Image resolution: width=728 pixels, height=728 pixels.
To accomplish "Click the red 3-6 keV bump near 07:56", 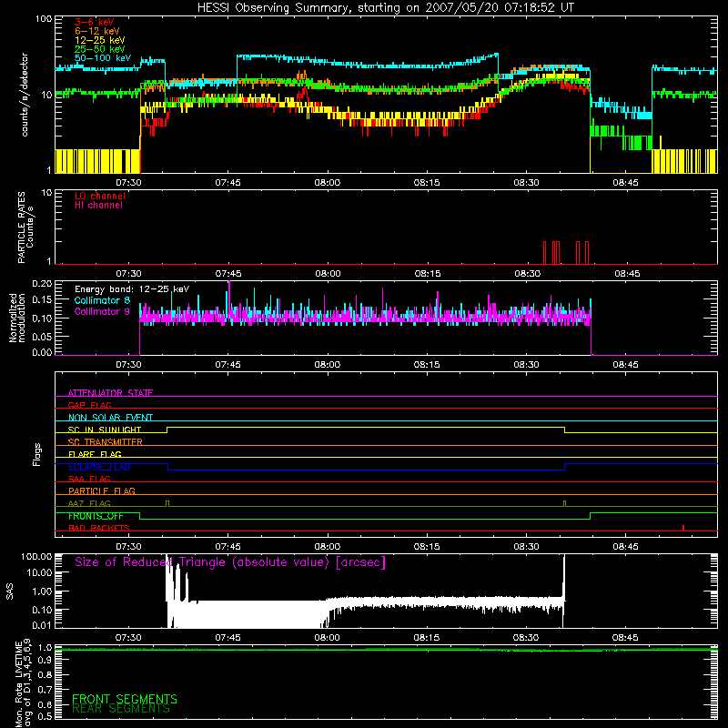I will (303, 95).
